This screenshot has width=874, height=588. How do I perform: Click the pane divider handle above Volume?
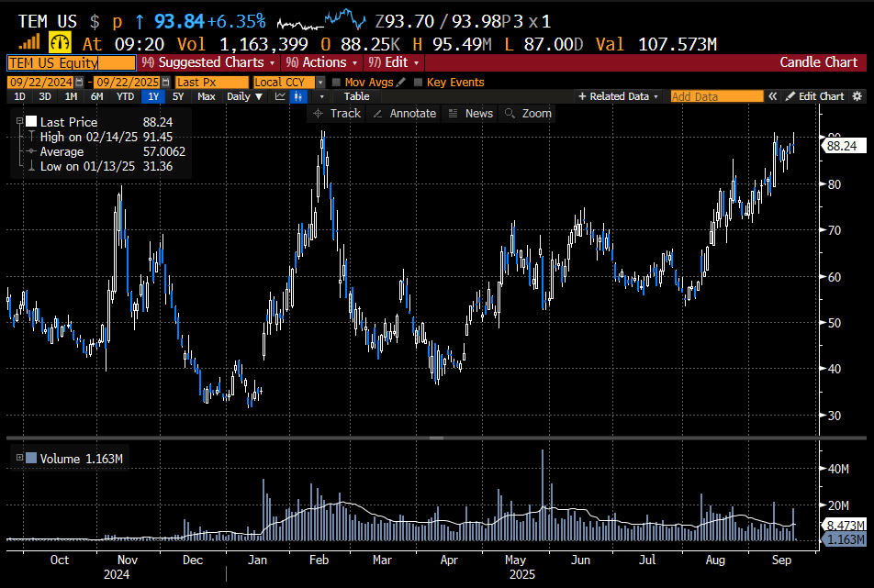pyautogui.click(x=436, y=438)
